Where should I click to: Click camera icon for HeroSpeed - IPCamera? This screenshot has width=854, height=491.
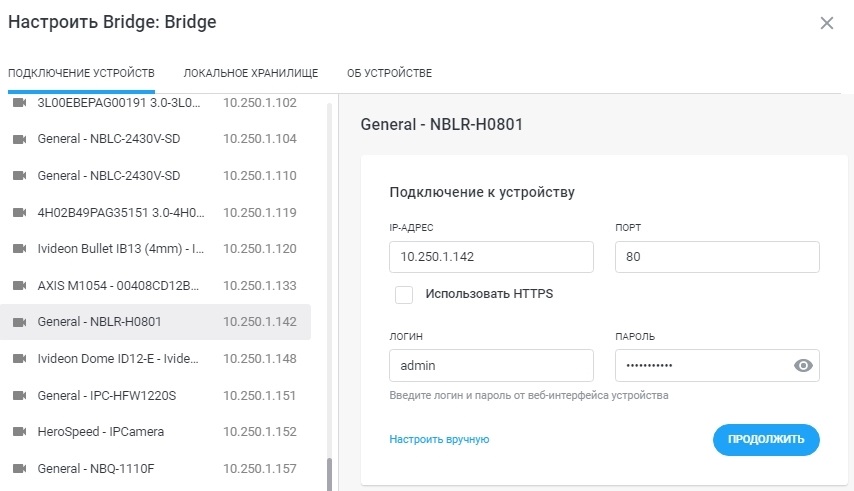pos(20,432)
